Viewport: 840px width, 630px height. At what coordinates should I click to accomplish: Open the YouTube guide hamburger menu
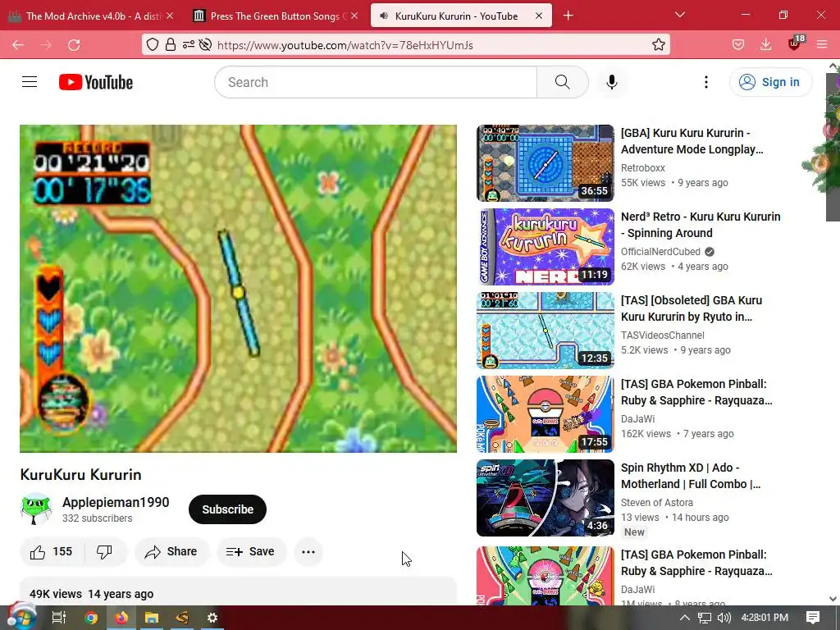[30, 82]
